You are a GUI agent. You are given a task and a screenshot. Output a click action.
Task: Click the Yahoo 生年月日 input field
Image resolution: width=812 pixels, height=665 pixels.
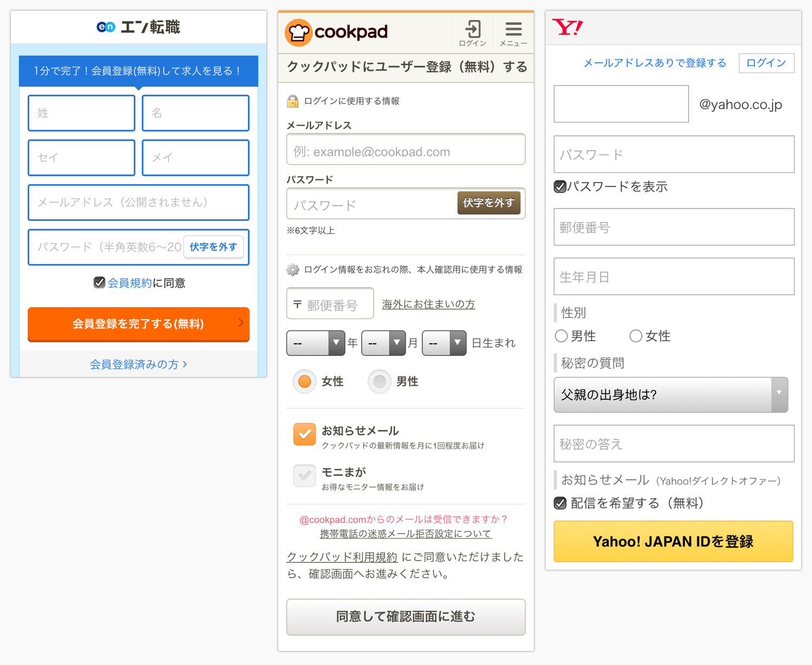coord(674,276)
